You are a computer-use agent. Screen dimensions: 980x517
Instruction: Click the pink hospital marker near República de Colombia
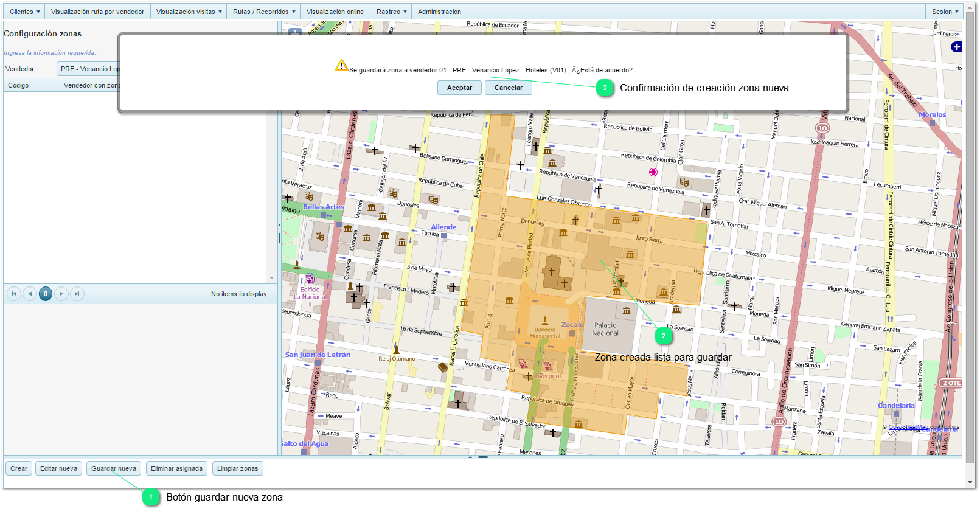coord(653,172)
